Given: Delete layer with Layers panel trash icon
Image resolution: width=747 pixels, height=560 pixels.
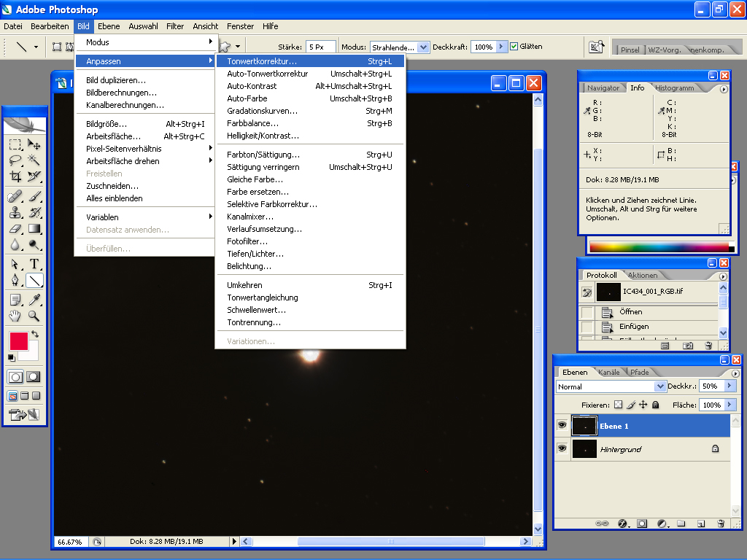Looking at the screenshot, I should coord(721,524).
